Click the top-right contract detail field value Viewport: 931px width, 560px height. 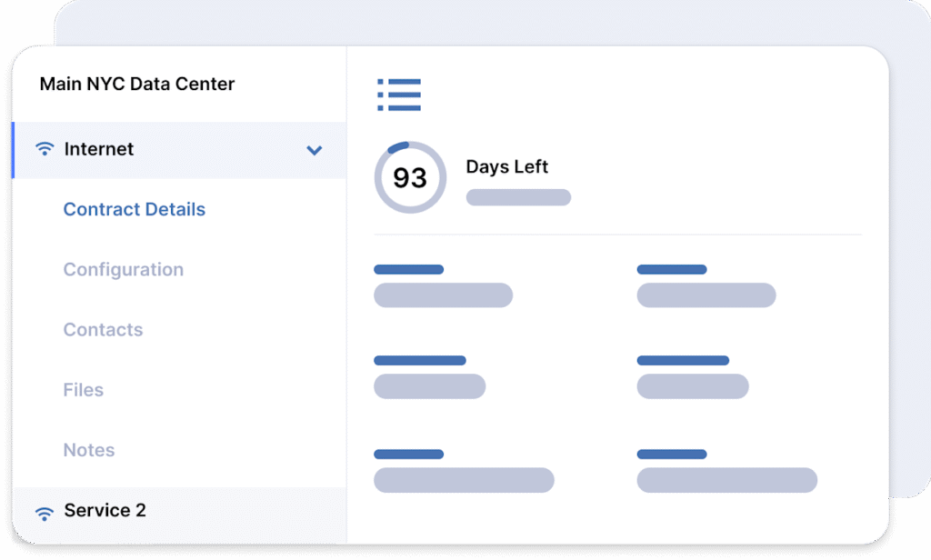[x=706, y=295]
